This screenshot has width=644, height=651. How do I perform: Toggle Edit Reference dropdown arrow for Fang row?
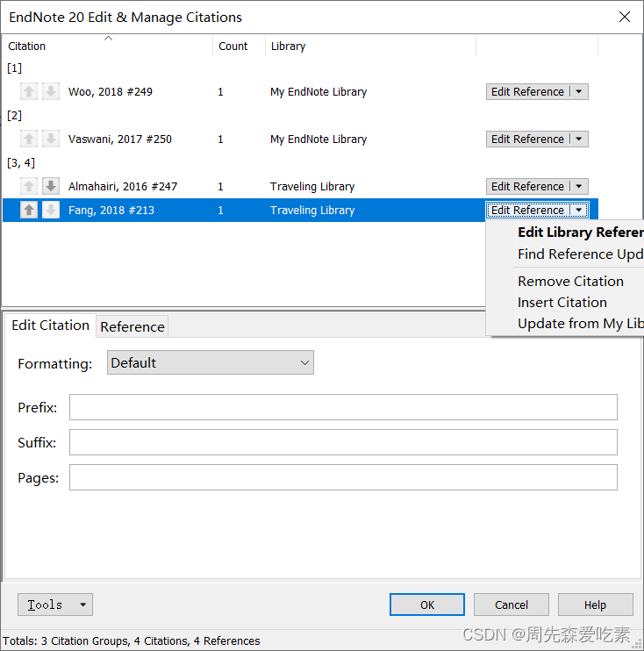tap(579, 210)
